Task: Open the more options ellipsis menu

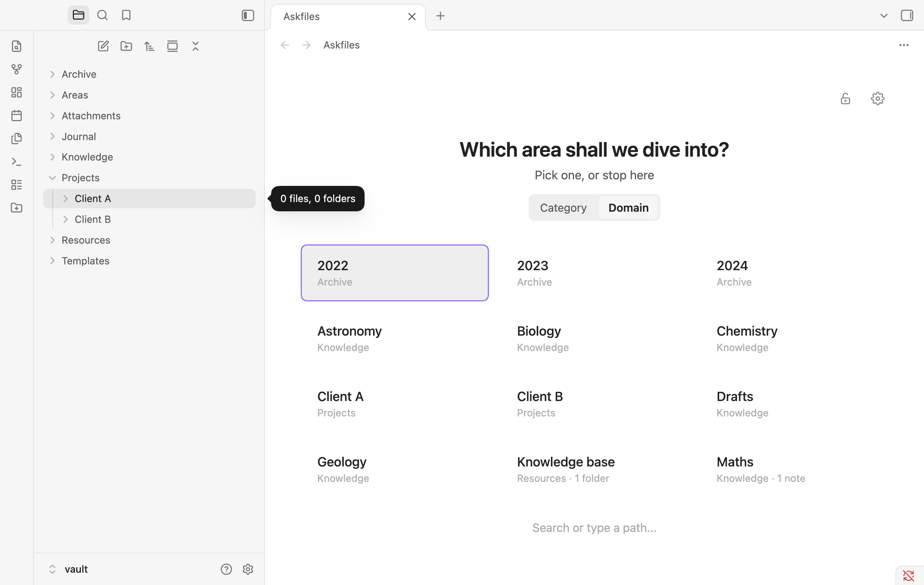Action: pos(904,45)
